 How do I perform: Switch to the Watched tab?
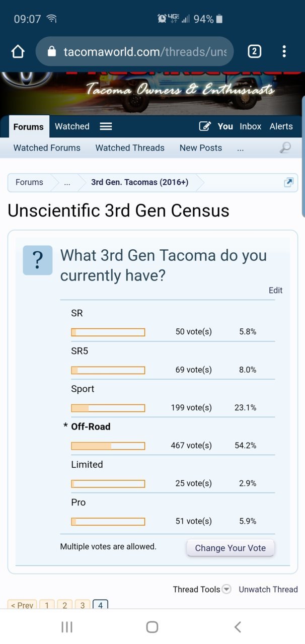coord(72,126)
